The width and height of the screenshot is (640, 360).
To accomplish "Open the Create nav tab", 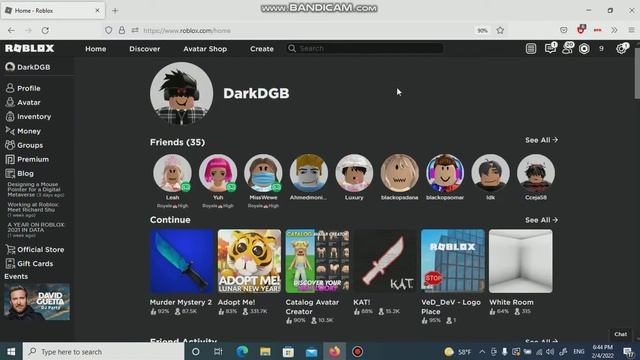I will 262,49.
